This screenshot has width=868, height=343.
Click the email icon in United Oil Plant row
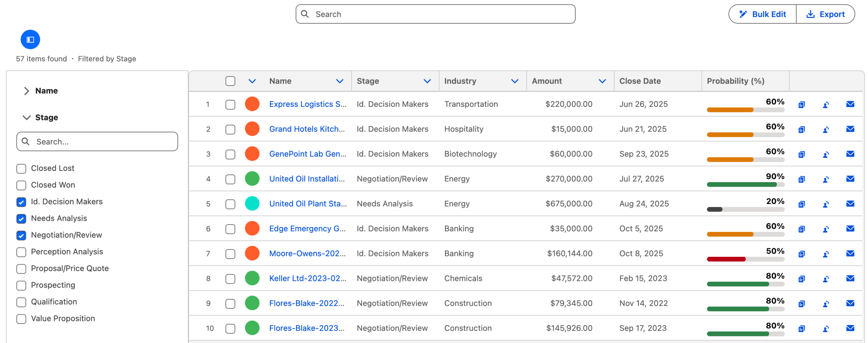point(850,204)
